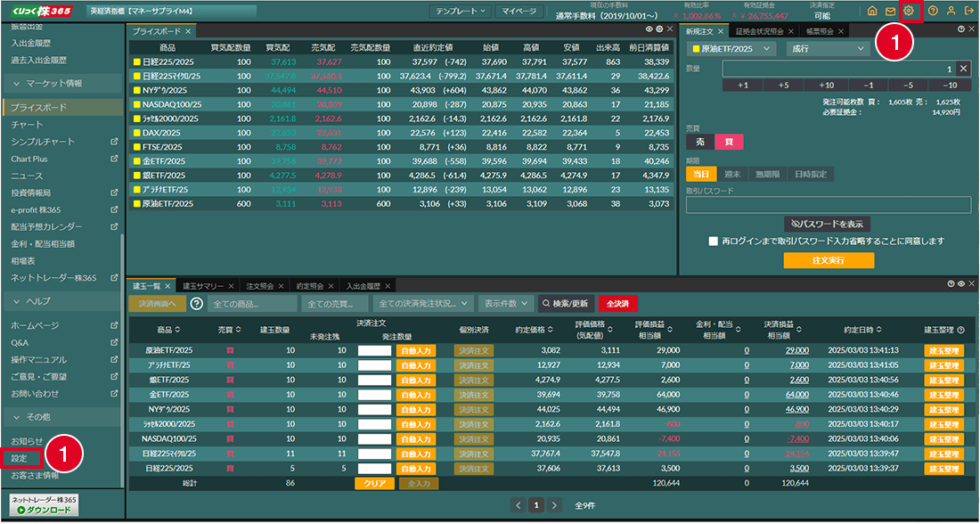Viewport: 980px width, 524px height.
Task: Switch to 建玉サマリー tab
Action: pyautogui.click(x=204, y=286)
